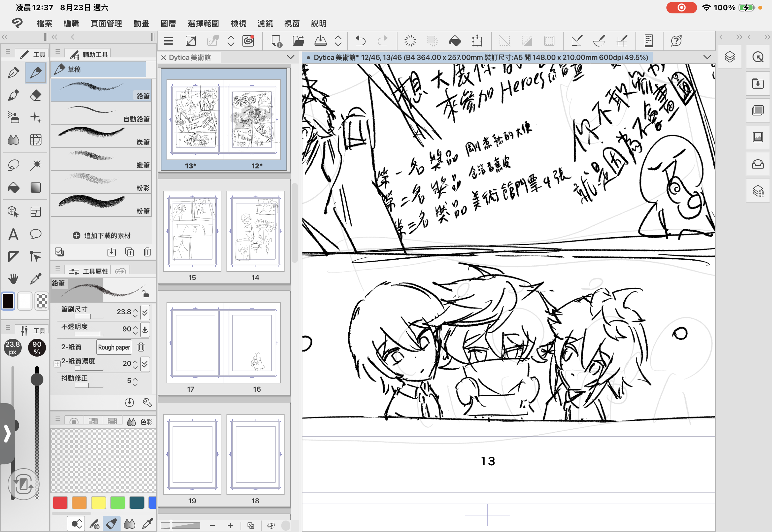Click the Rough paper texture button

(114, 347)
